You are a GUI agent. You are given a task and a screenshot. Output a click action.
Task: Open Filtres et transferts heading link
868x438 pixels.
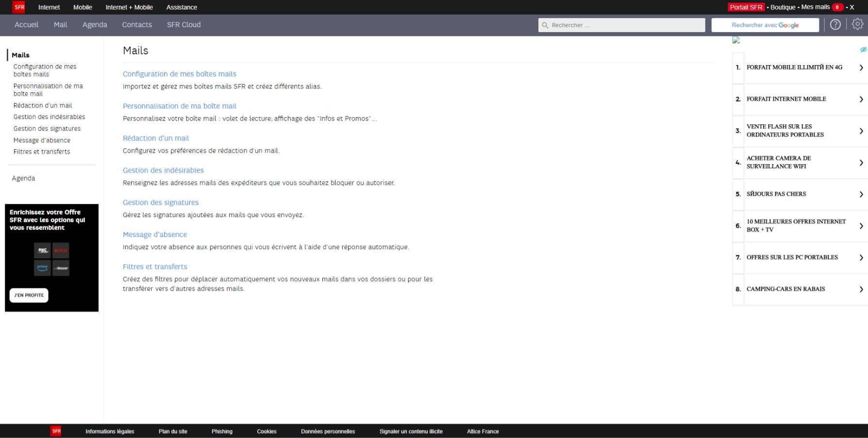pos(155,267)
